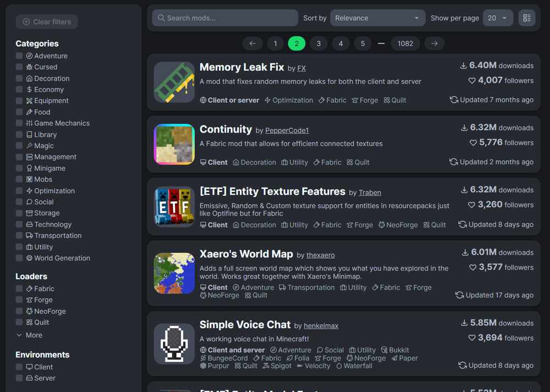Click the ETF Entity Texture Features icon
Viewport: 550px width, 392px height.
point(174,207)
